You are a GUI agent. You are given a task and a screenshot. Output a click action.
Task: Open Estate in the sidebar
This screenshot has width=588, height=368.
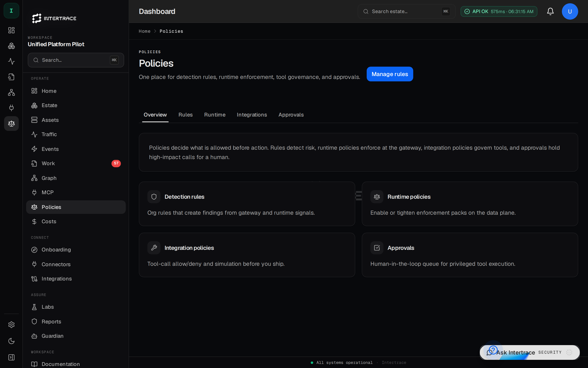click(x=76, y=105)
